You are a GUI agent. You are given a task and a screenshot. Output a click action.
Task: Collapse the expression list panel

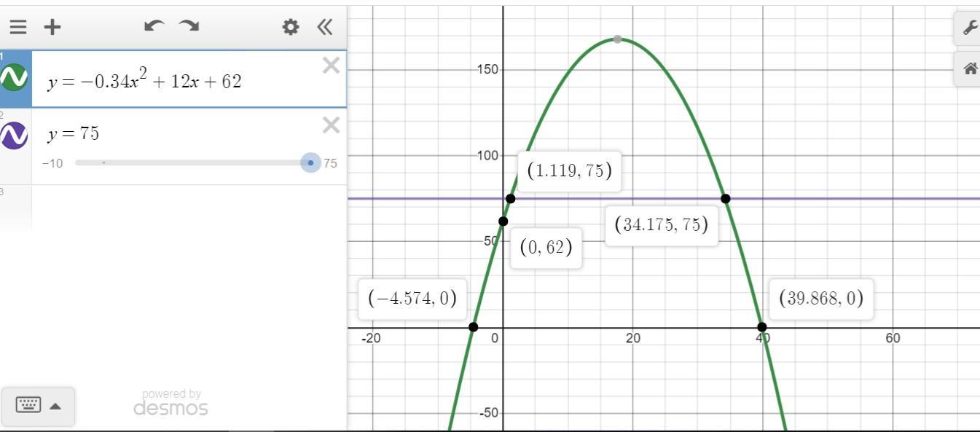coord(325,27)
